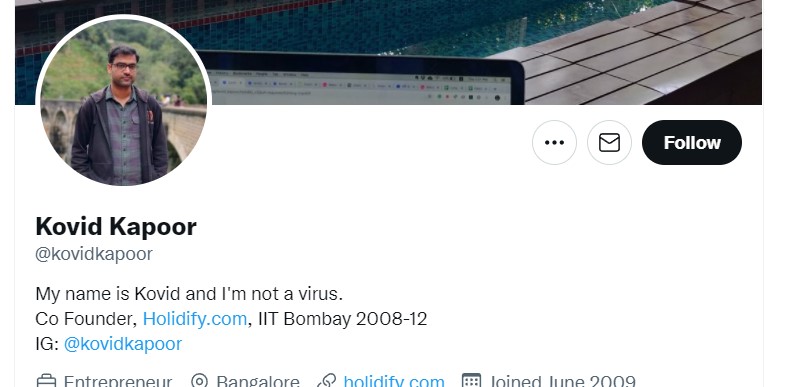Open the round profile picture
Screen dimensions: 792x387
(123, 102)
